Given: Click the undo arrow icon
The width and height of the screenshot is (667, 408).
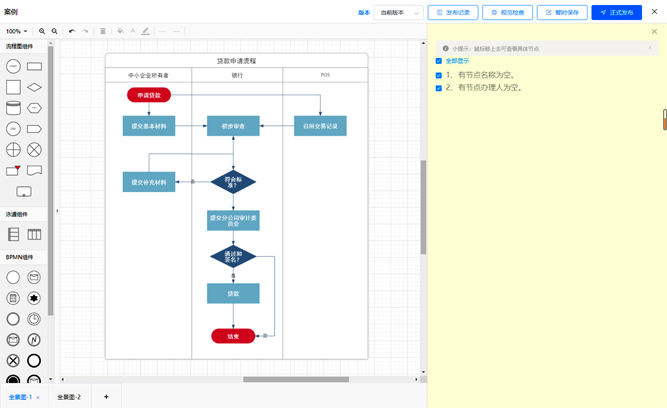Looking at the screenshot, I should pos(72,31).
